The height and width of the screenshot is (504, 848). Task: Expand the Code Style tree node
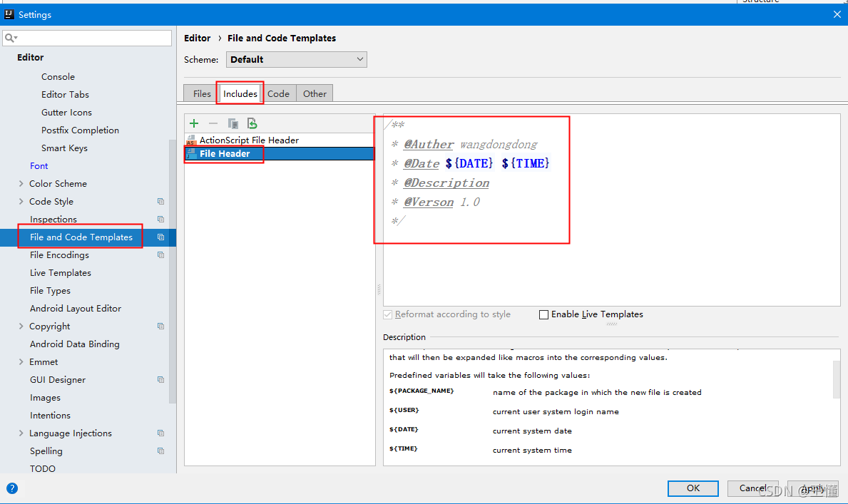[21, 202]
